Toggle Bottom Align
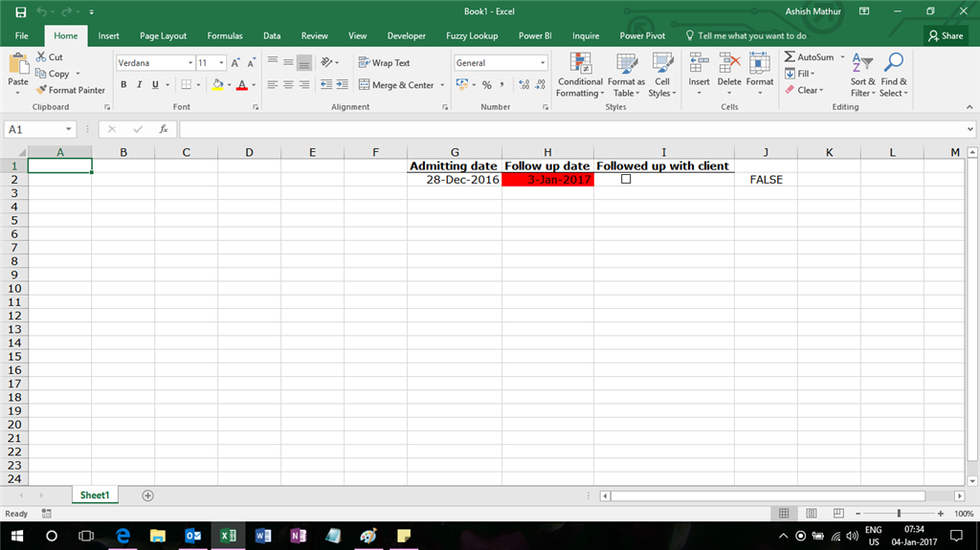 303,62
